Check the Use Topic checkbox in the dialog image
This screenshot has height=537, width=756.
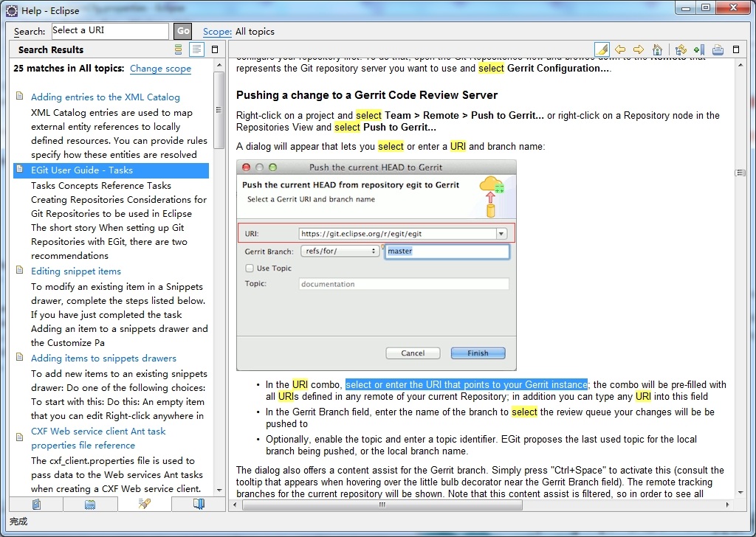point(250,268)
